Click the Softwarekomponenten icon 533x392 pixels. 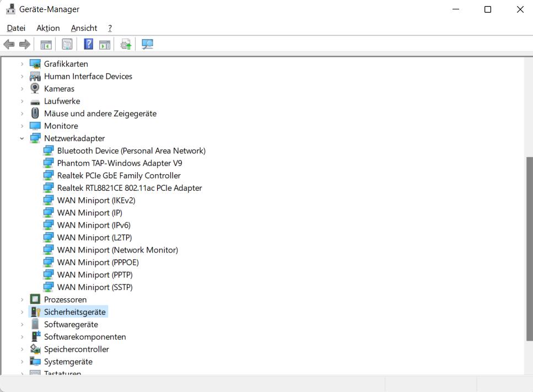pyautogui.click(x=35, y=336)
